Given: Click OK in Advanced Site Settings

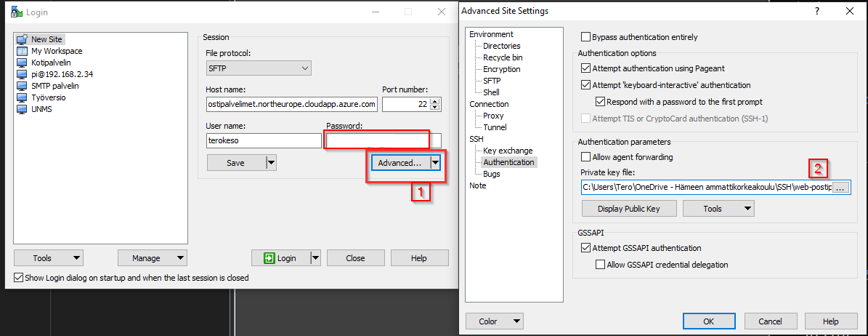Looking at the screenshot, I should coord(709,321).
